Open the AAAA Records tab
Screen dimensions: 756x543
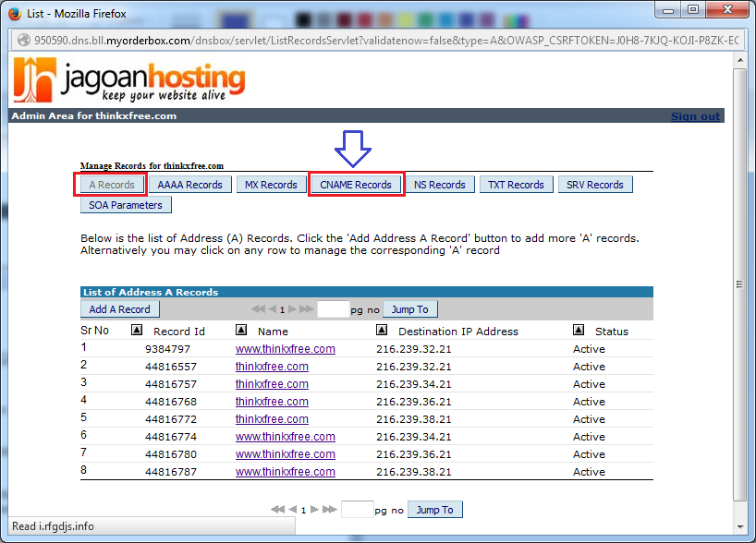pos(190,185)
